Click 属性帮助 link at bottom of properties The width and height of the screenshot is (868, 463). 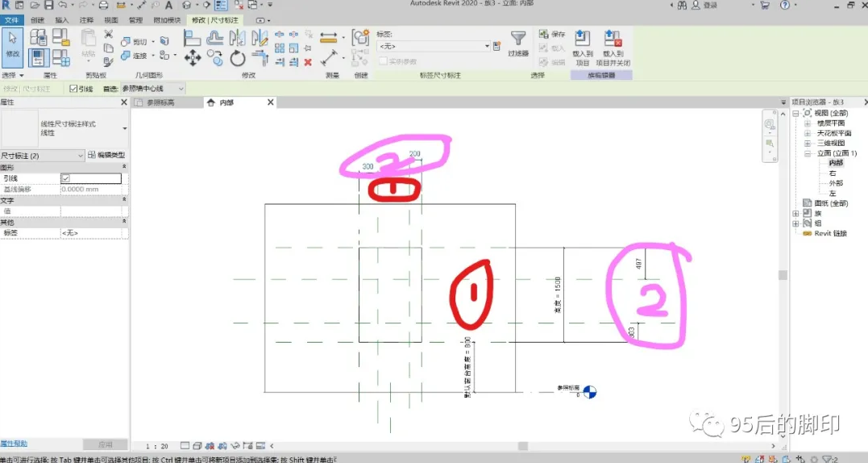click(x=14, y=444)
